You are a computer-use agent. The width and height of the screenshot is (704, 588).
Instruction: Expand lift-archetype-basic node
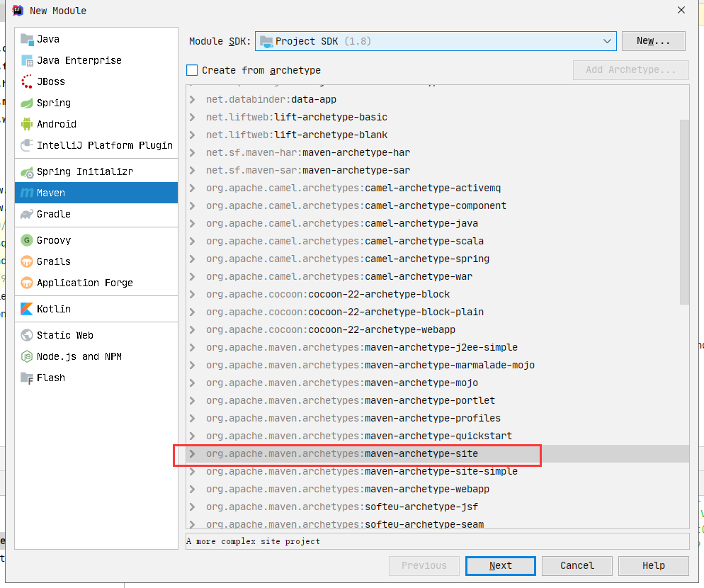pyautogui.click(x=192, y=117)
